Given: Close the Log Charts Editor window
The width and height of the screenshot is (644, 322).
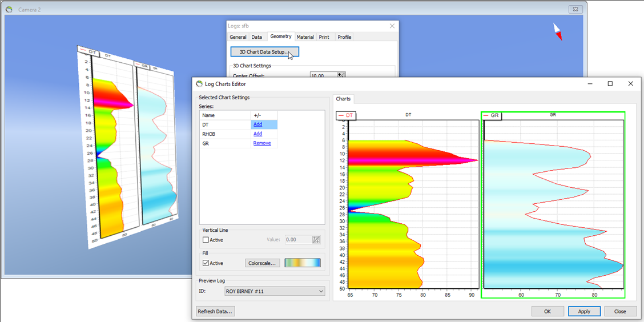Looking at the screenshot, I should tap(631, 83).
